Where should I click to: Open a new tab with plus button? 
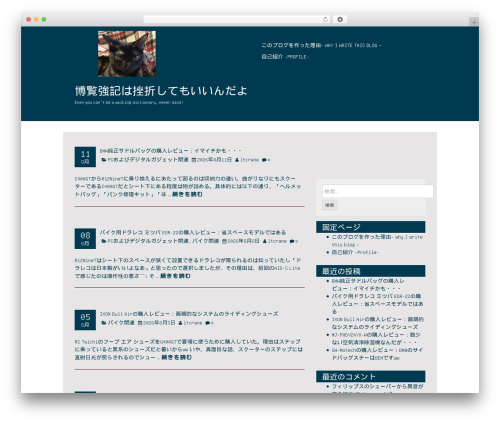click(474, 22)
